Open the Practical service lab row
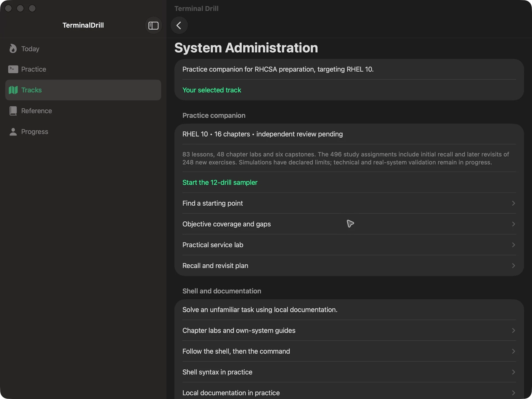 tap(349, 245)
